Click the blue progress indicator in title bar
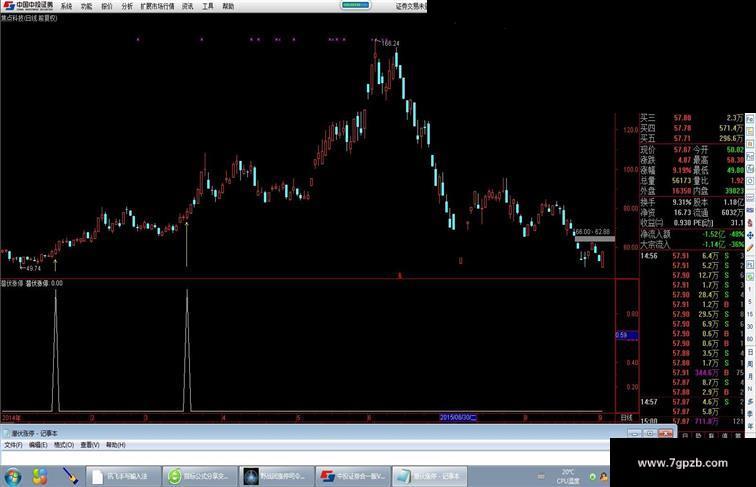This screenshot has width=756, height=487. coord(356,5)
